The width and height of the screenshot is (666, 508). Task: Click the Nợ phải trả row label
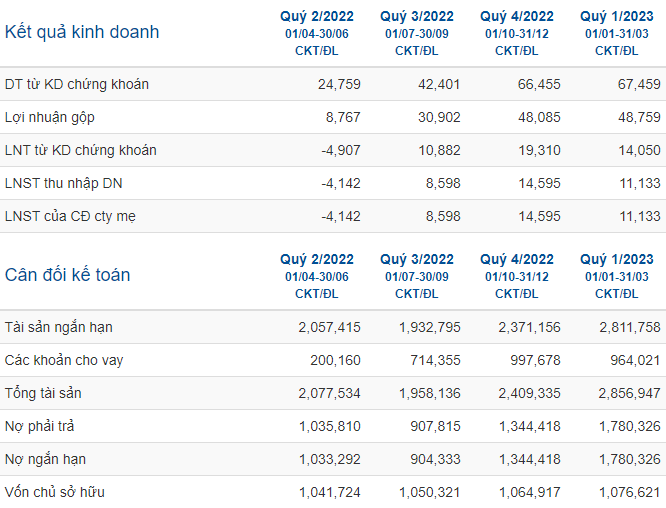click(40, 426)
